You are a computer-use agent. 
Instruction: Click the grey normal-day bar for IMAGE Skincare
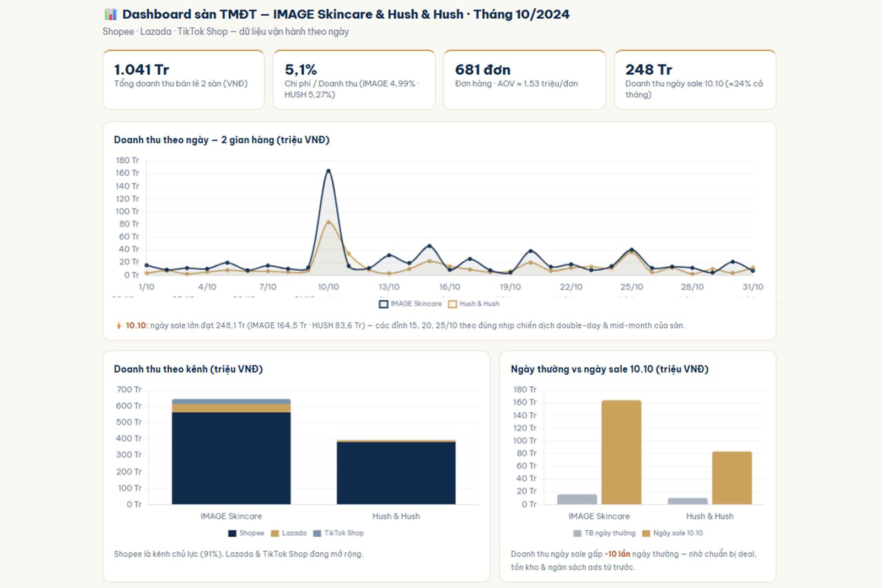coord(577,499)
